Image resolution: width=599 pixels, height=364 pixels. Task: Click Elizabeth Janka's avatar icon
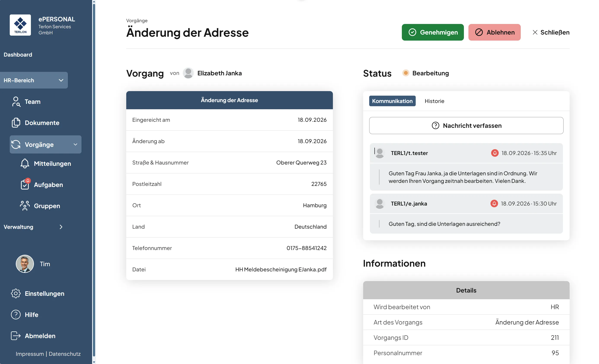coord(188,73)
